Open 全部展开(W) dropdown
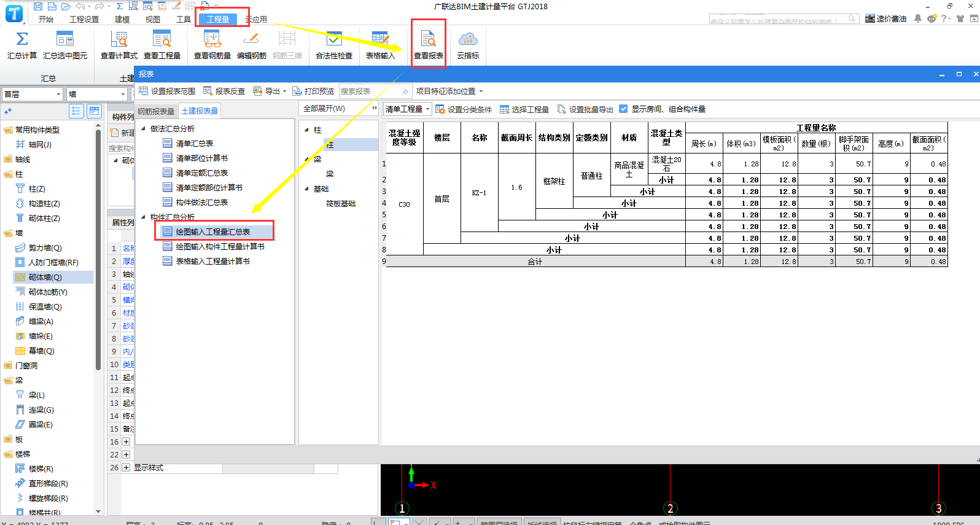The width and height of the screenshot is (980, 525). click(340, 108)
